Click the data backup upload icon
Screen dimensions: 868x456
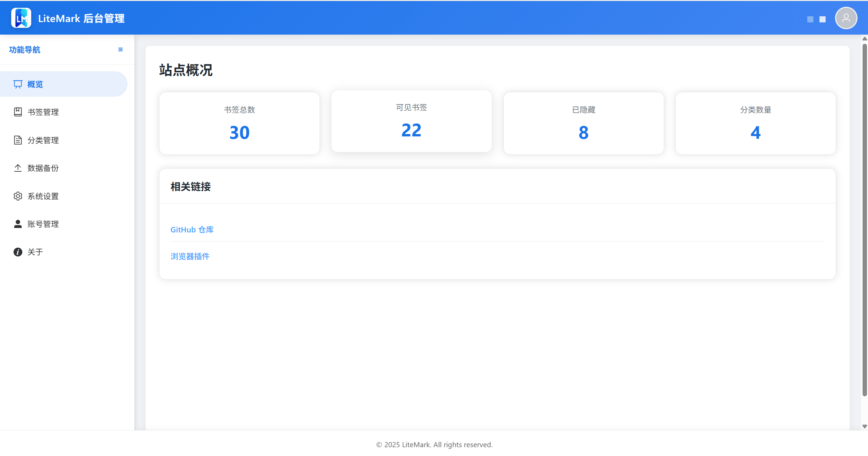click(x=18, y=168)
